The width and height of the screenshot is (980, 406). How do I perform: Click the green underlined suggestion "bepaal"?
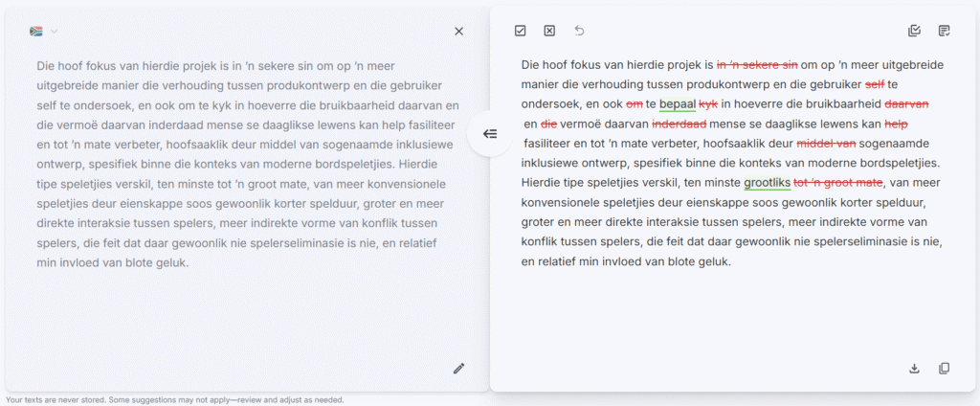coord(677,104)
